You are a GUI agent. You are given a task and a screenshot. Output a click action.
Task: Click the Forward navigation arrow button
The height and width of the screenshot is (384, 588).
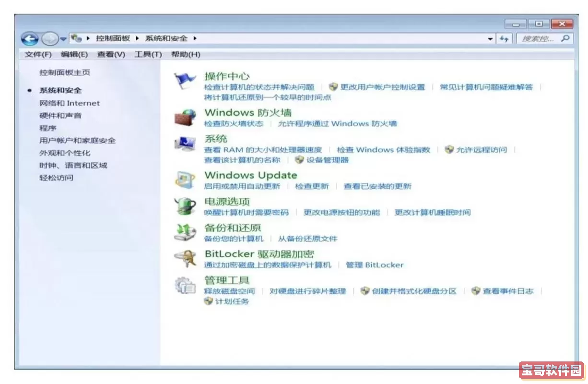coord(49,39)
